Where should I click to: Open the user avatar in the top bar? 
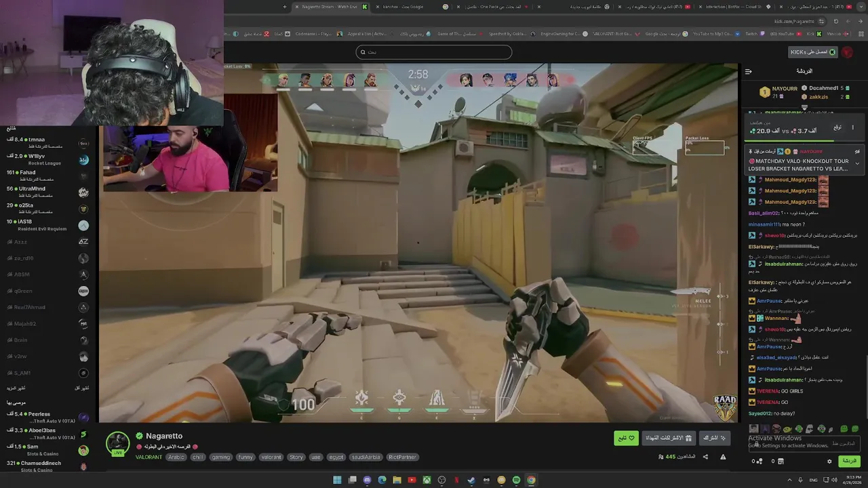(848, 52)
